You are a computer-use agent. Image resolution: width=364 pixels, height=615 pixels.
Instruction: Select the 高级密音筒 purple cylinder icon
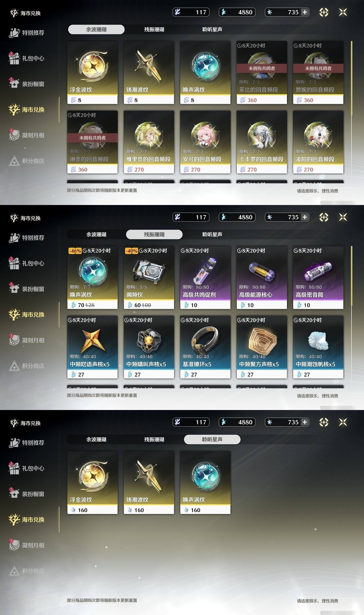(x=318, y=271)
